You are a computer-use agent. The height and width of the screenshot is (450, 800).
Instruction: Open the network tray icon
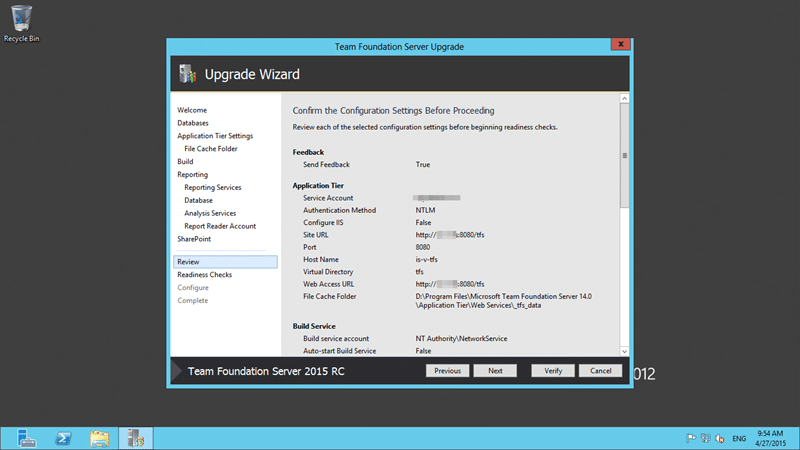706,438
